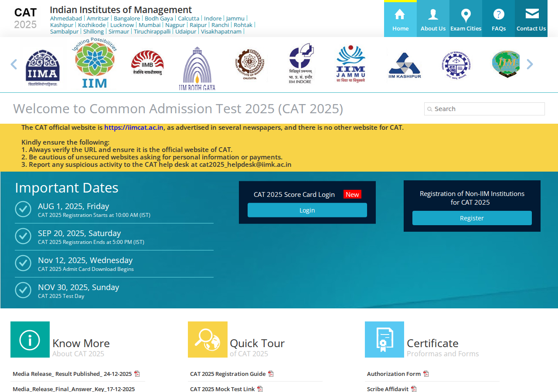558x392 pixels.
Task: Open the Amritsar campus link
Action: point(98,18)
